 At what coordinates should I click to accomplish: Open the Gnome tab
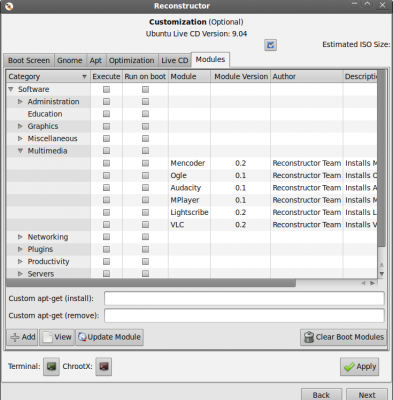point(70,60)
